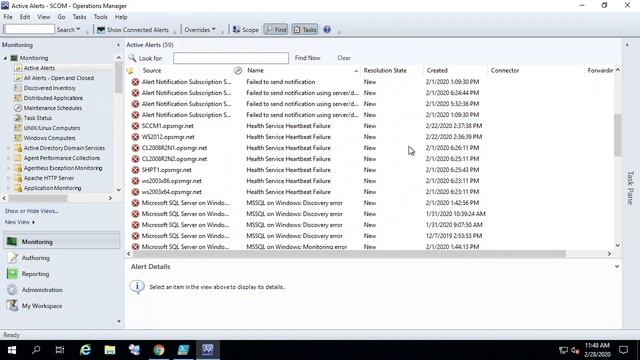Sort by the Resolution State column

(x=385, y=70)
